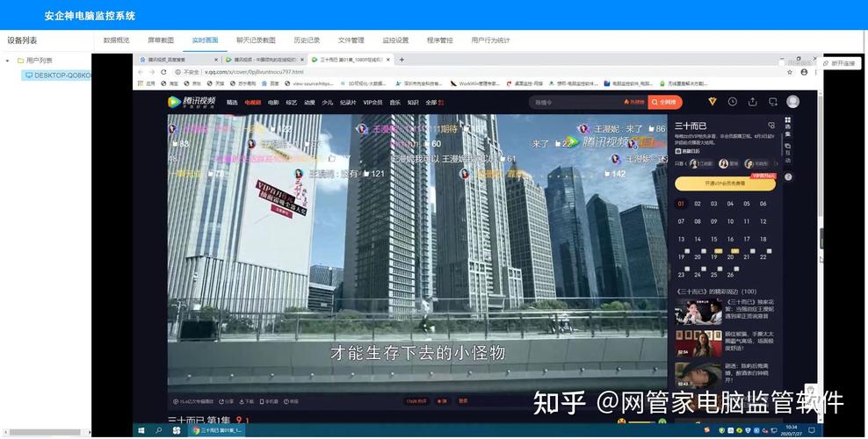Viewport: 868px width, 439px height.
Task: Open the 综艺 category
Action: [292, 102]
